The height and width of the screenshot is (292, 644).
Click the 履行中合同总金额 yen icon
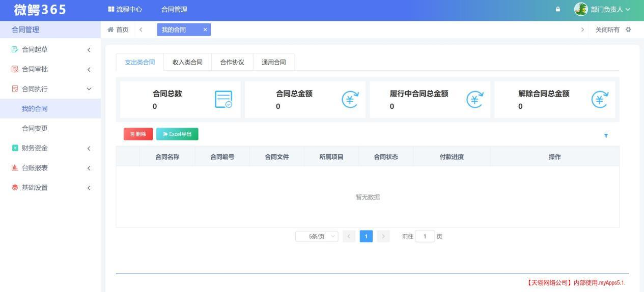point(474,99)
